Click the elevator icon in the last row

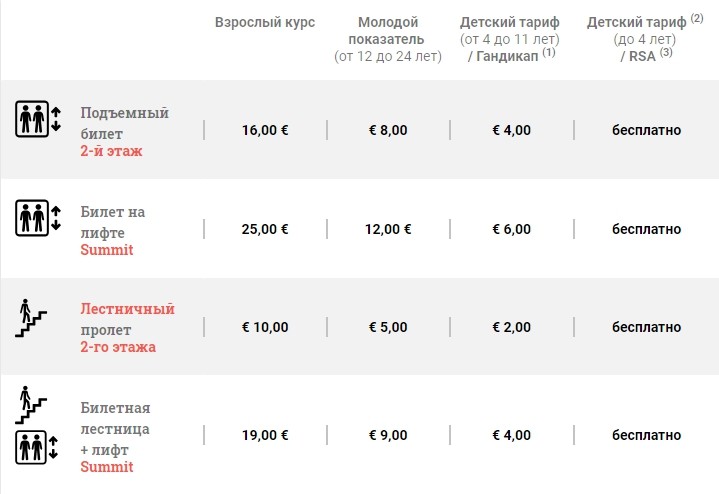(x=37, y=447)
